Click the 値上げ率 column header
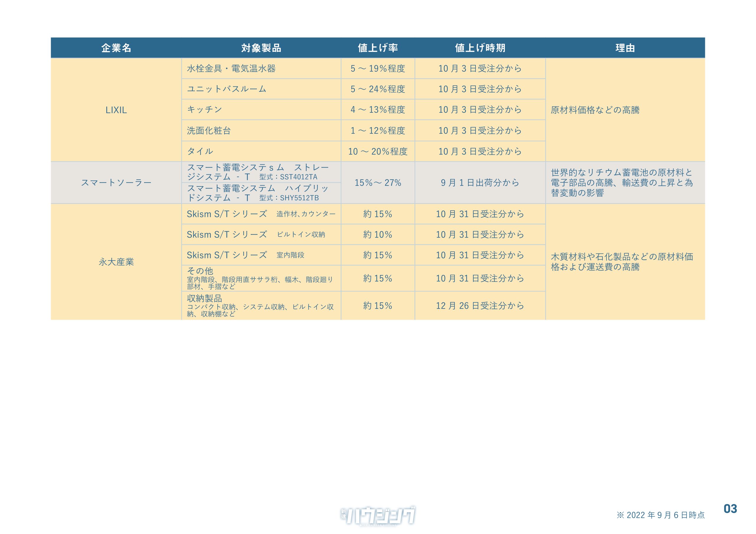The image size is (756, 534). 378,48
